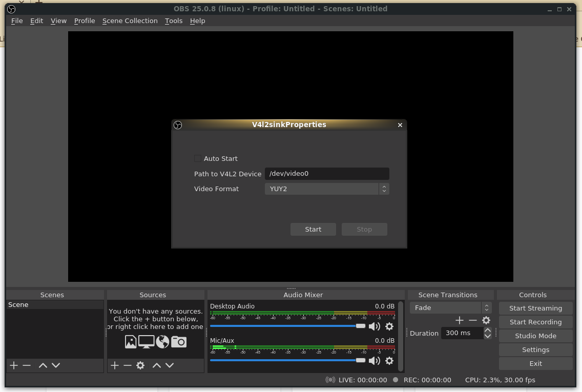Mute the Mic/Aux speaker icon
This screenshot has height=392, width=582.
tap(375, 361)
